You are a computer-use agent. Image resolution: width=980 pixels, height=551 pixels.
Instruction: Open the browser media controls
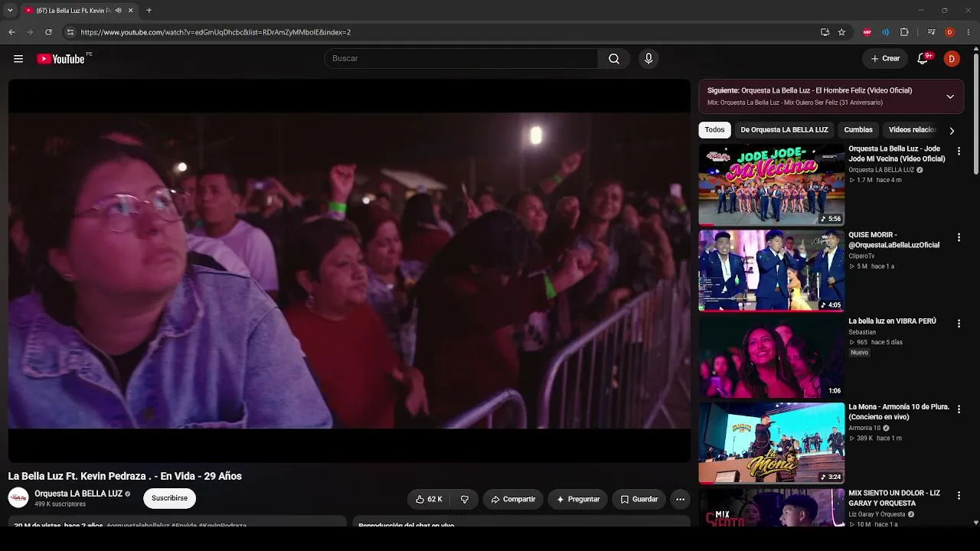pyautogui.click(x=931, y=32)
